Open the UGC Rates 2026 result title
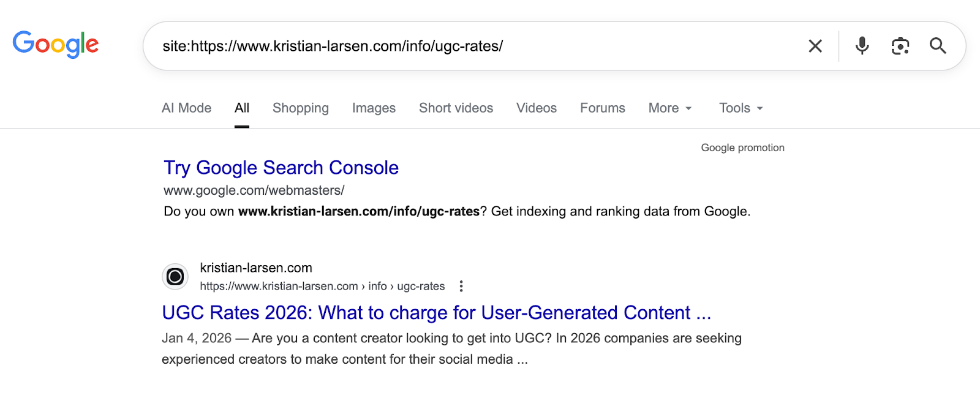 tap(436, 313)
